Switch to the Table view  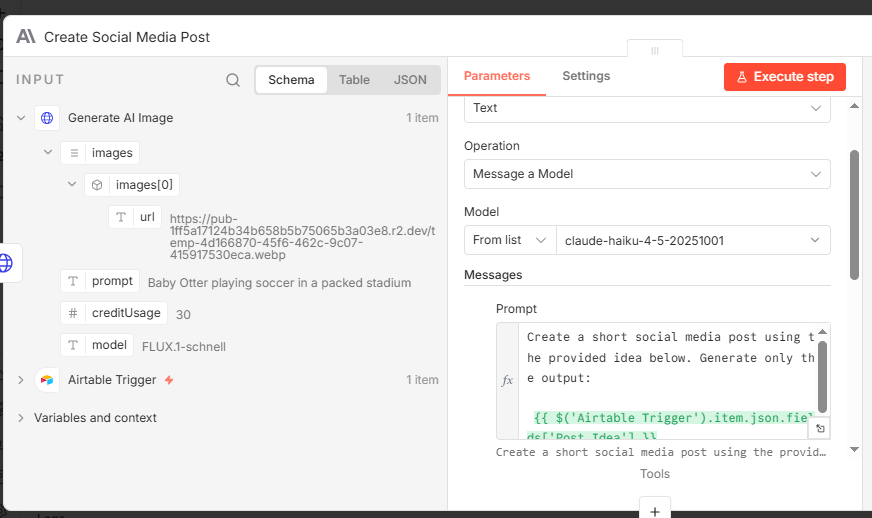(x=354, y=80)
